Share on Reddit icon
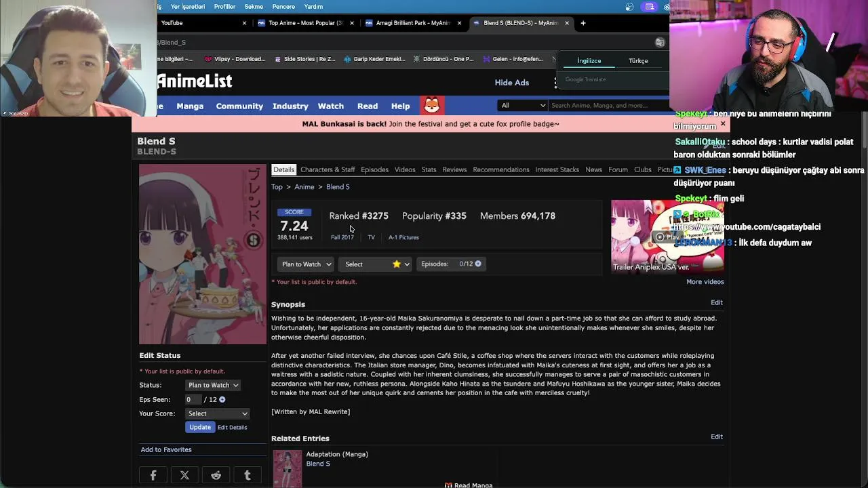868x488 pixels. click(x=216, y=476)
